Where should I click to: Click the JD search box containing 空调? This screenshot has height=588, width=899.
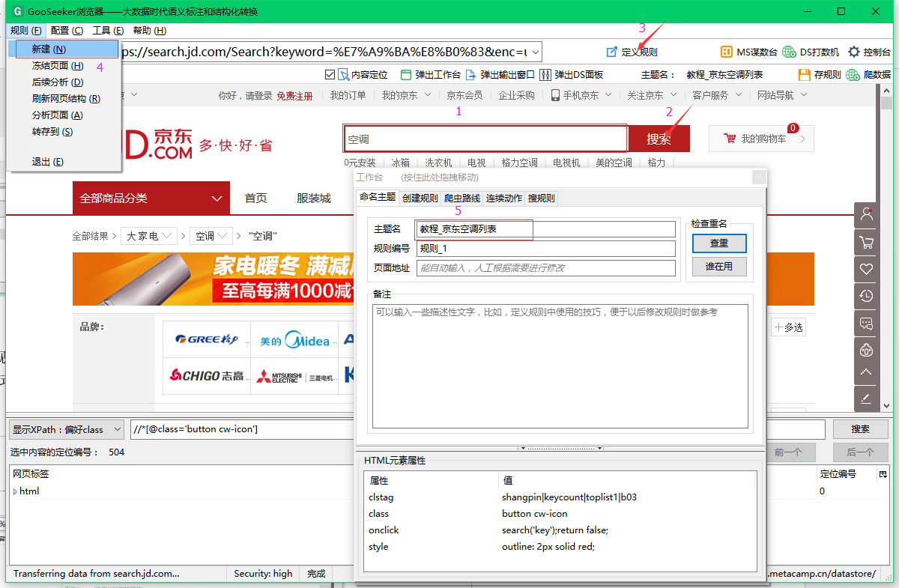pos(485,139)
